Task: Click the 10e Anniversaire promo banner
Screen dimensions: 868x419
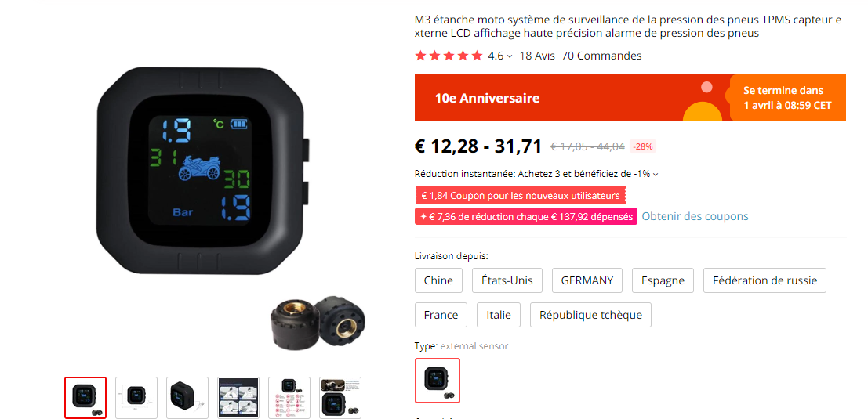Action: tap(630, 98)
